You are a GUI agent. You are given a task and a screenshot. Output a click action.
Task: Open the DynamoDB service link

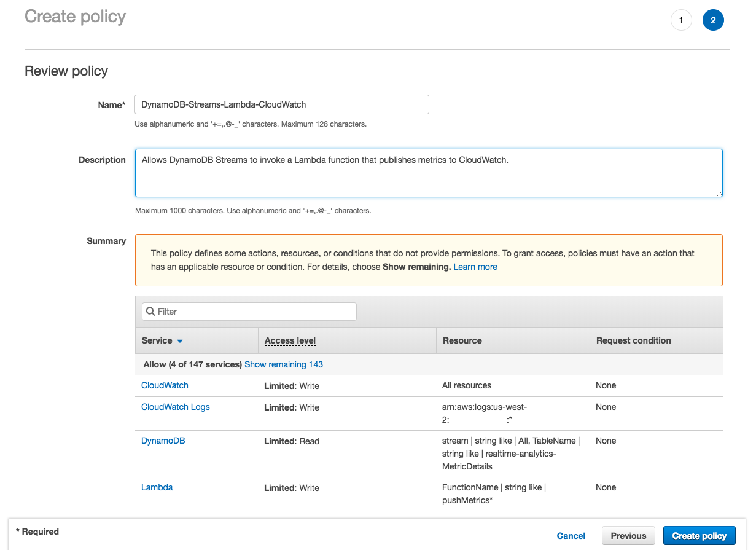click(x=163, y=441)
